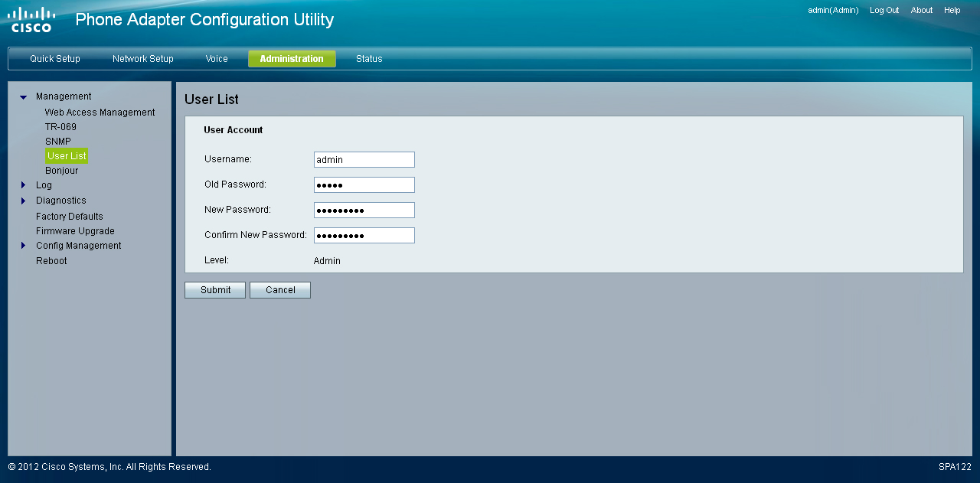The width and height of the screenshot is (980, 483).
Task: Collapse the Management tree section
Action: coord(23,97)
